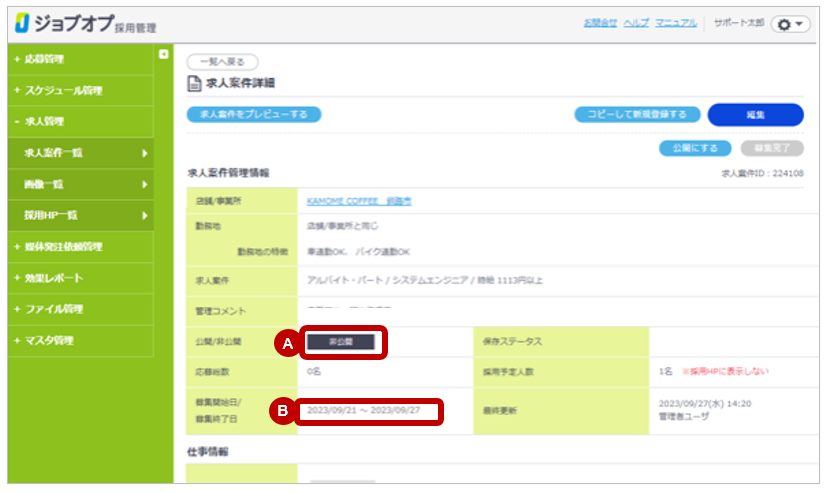Open 採用HP一覧 in the sidebar

81,215
